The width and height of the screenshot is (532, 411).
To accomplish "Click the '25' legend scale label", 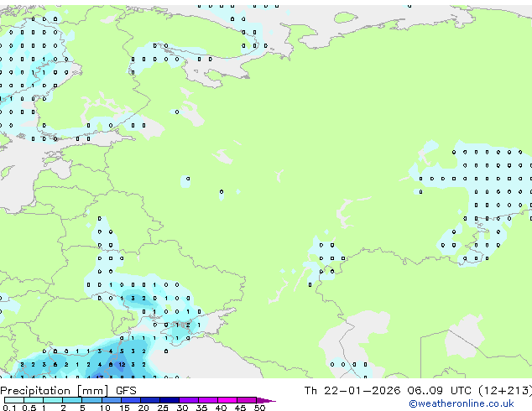I will tap(163, 408).
